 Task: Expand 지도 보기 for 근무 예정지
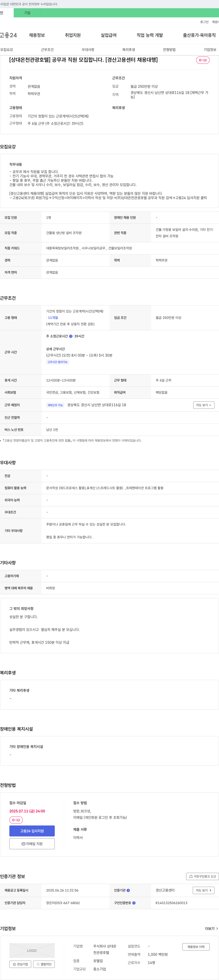coord(204,405)
